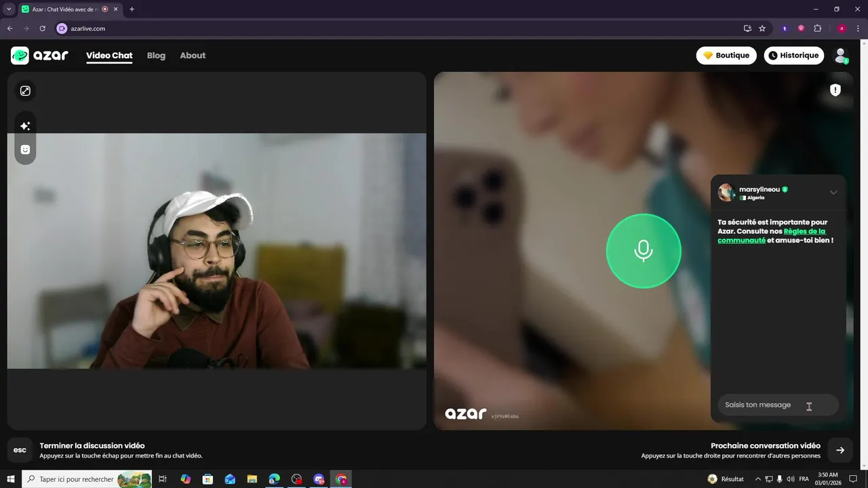Open the Chrome three-dot menu
This screenshot has width=868, height=488.
coord(858,28)
